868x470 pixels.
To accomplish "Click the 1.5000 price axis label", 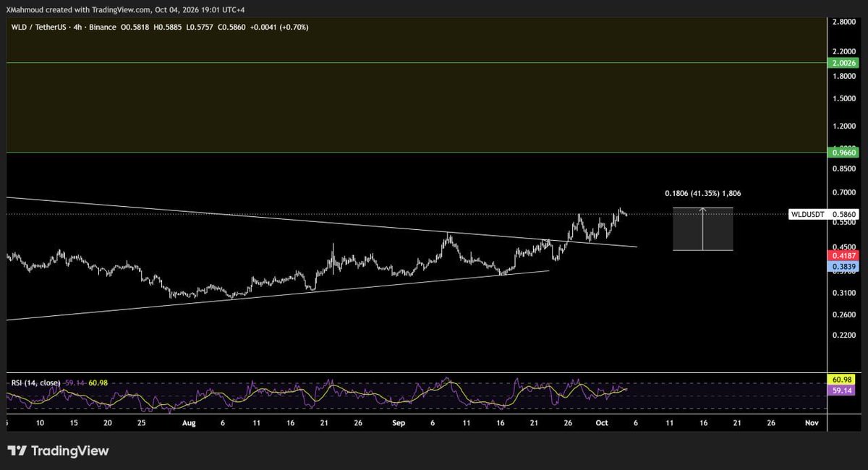I will 844,99.
